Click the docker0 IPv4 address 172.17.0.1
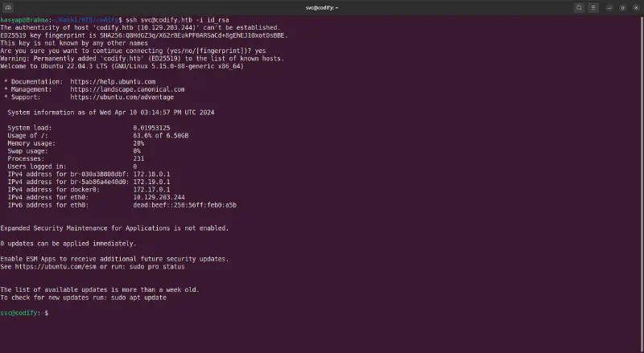Viewport: 644px width, 353px height. pyautogui.click(x=151, y=190)
